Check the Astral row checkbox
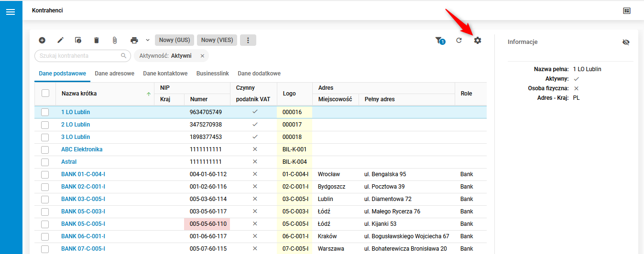 click(45, 162)
